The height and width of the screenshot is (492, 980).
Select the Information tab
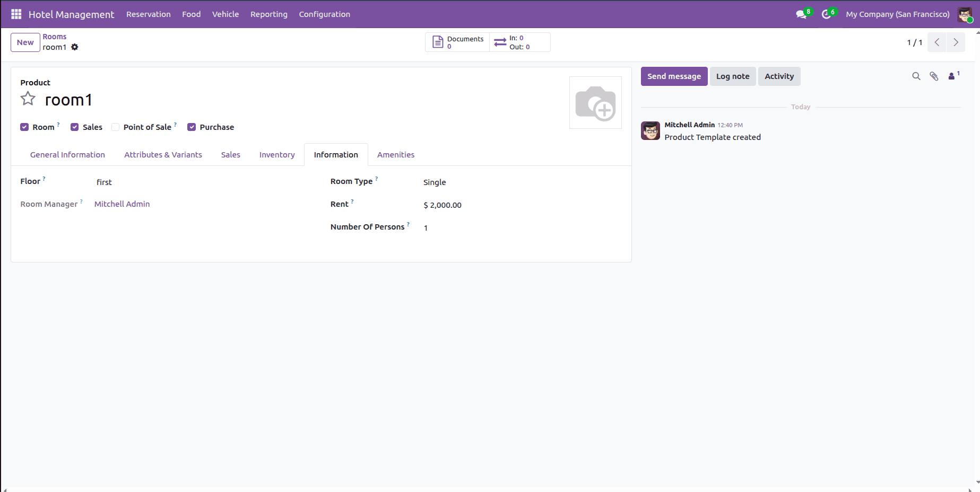click(336, 155)
